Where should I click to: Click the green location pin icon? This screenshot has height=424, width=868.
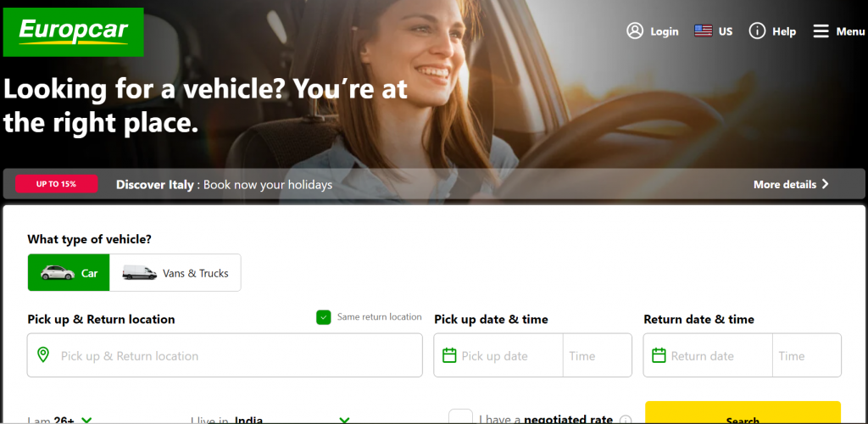(x=42, y=354)
